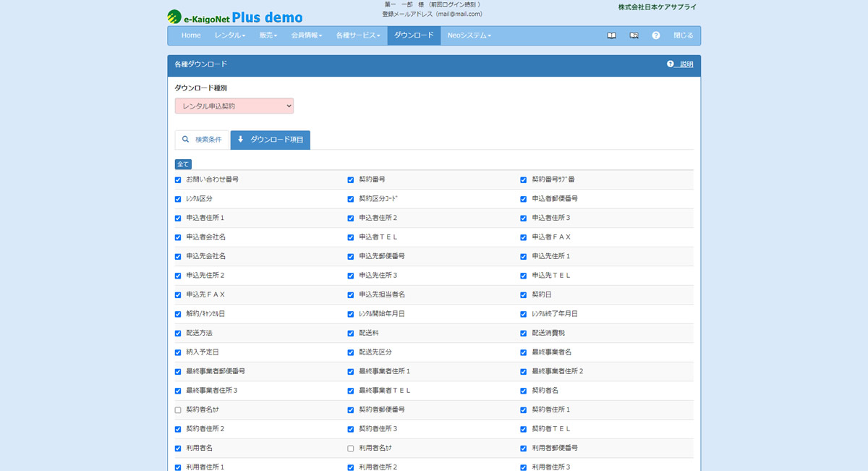Screen dimensions: 868x471
Task: Uncheck the 契約番号 checkbox
Action: (351, 179)
